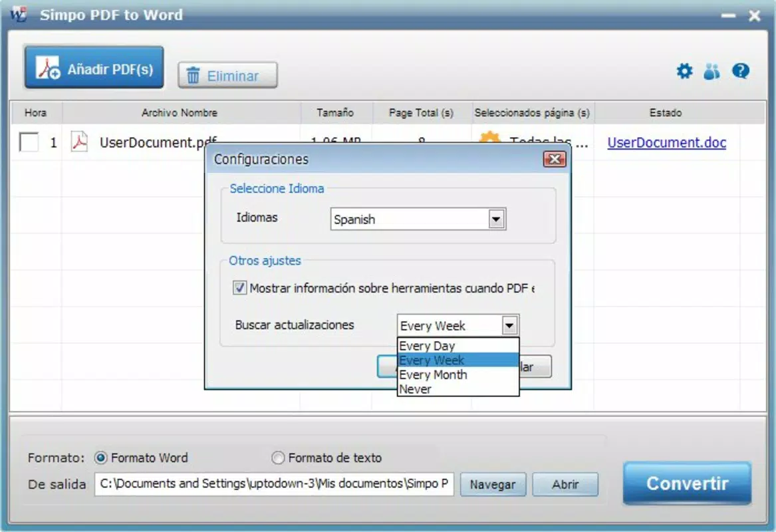Click the Añadir PDF(s) button

point(94,68)
